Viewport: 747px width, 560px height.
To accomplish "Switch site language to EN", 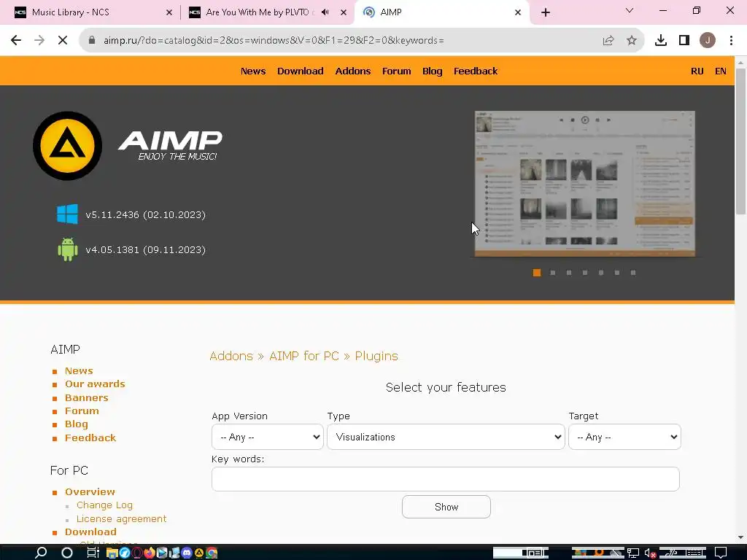I will (x=720, y=71).
